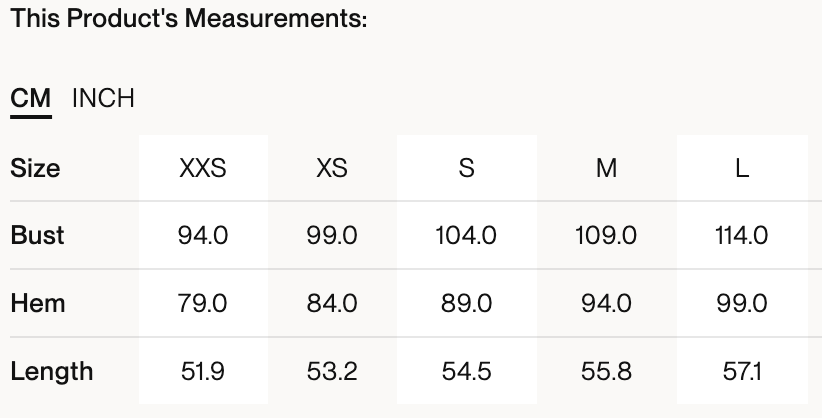822x418 pixels.
Task: Switch to the INCH unit tab
Action: 103,98
